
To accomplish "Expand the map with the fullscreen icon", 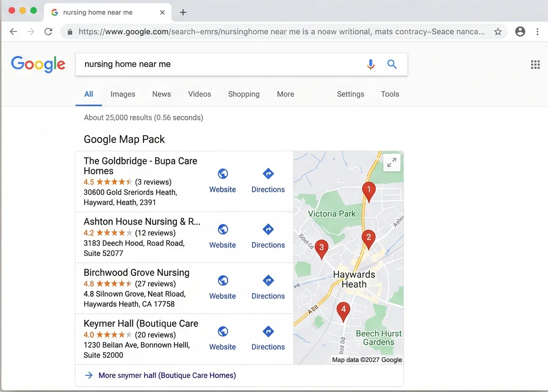I will coord(392,162).
